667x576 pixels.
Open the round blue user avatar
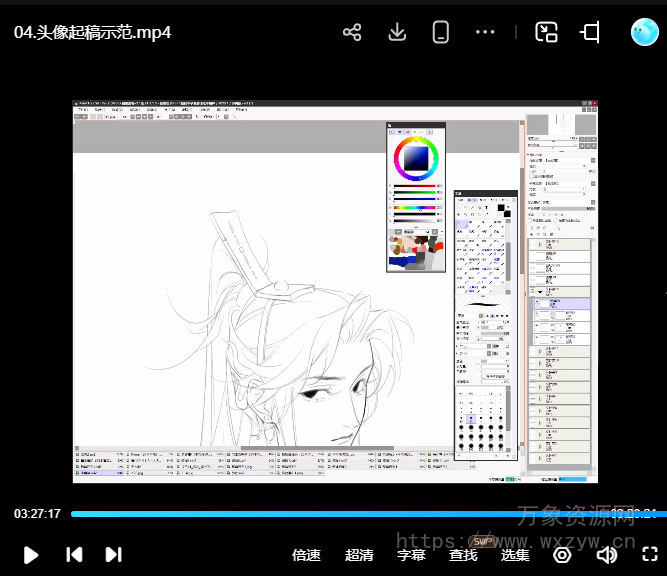tap(644, 32)
